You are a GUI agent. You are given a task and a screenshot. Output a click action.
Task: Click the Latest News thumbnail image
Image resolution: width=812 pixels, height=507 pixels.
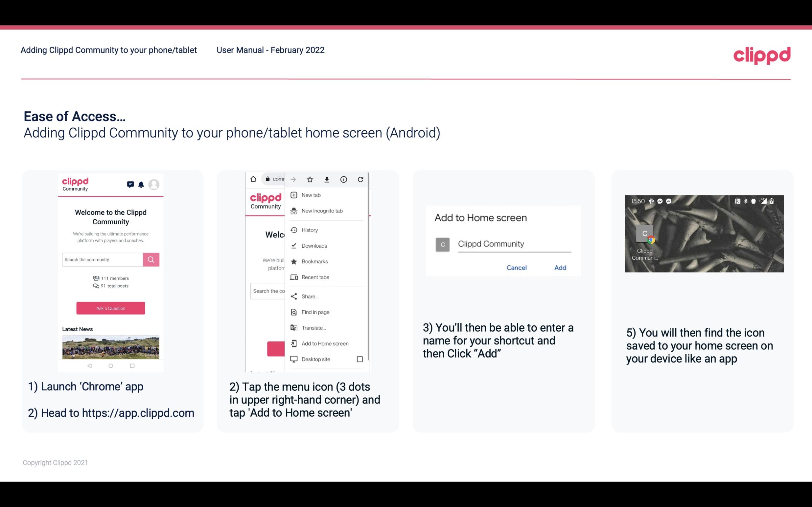pyautogui.click(x=111, y=346)
